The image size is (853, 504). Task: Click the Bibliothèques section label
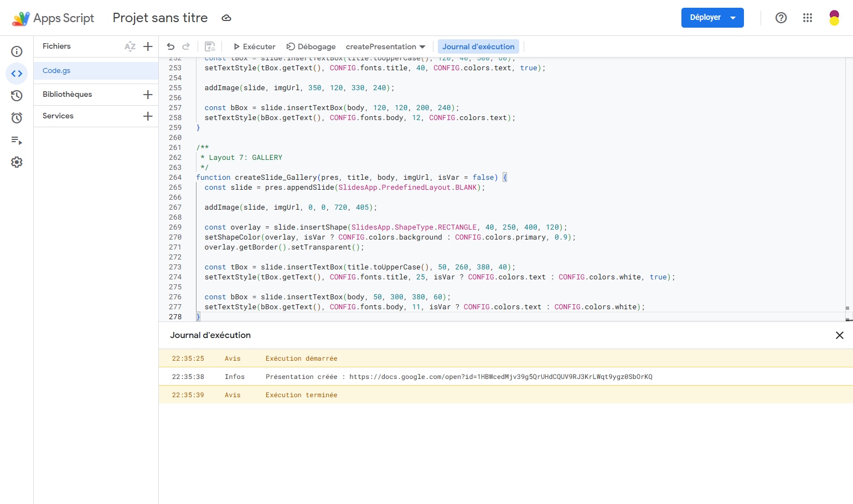click(x=68, y=95)
